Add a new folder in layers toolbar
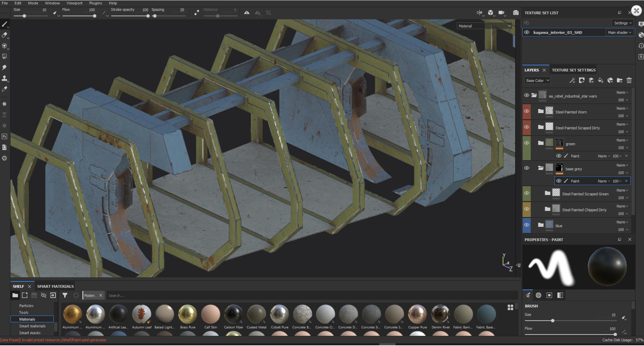 click(619, 80)
